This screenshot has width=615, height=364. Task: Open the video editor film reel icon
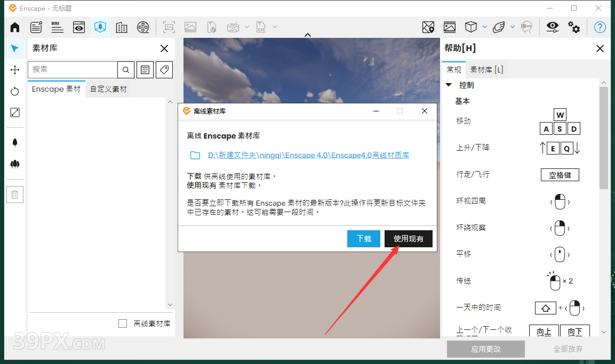142,27
